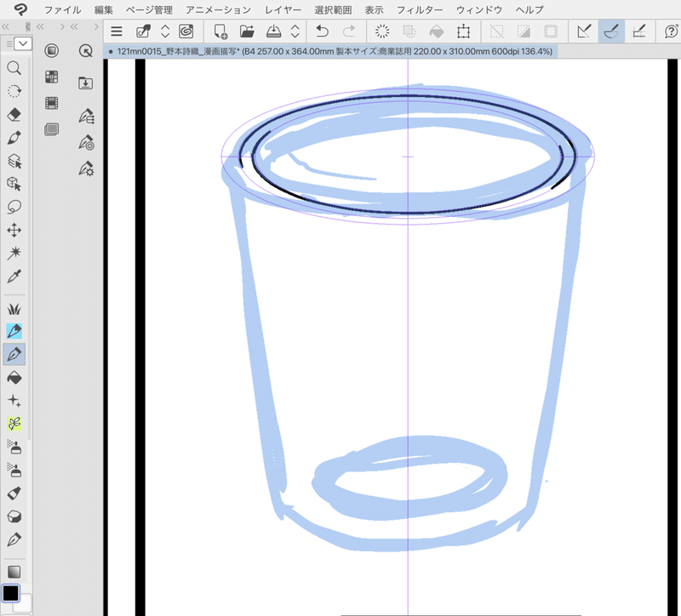The height and width of the screenshot is (616, 681).
Task: Open the フィルター menu
Action: coord(420,9)
